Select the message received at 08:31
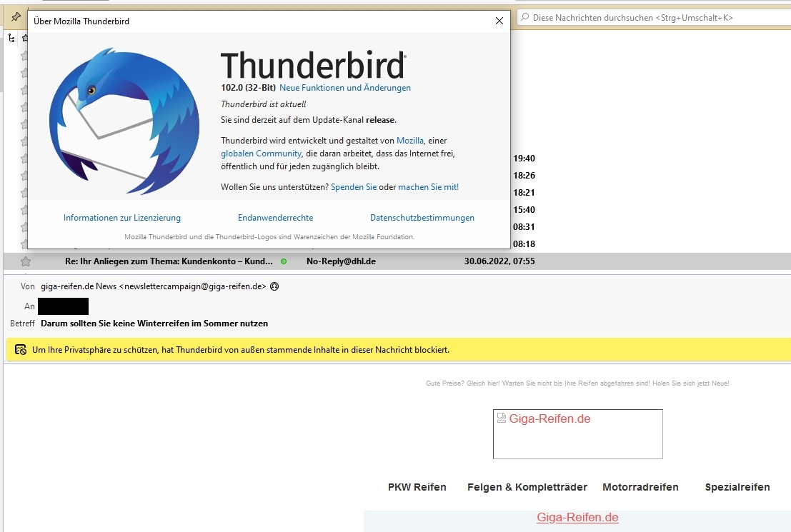This screenshot has height=532, width=791. tap(524, 227)
